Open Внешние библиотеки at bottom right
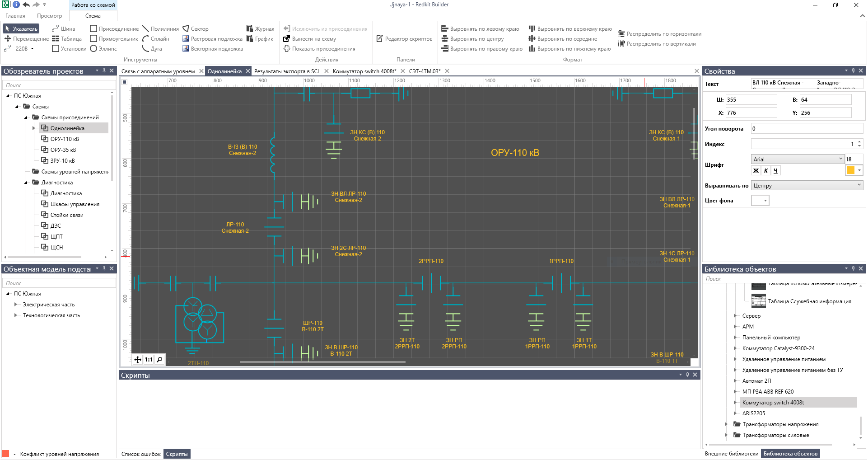 click(732, 453)
